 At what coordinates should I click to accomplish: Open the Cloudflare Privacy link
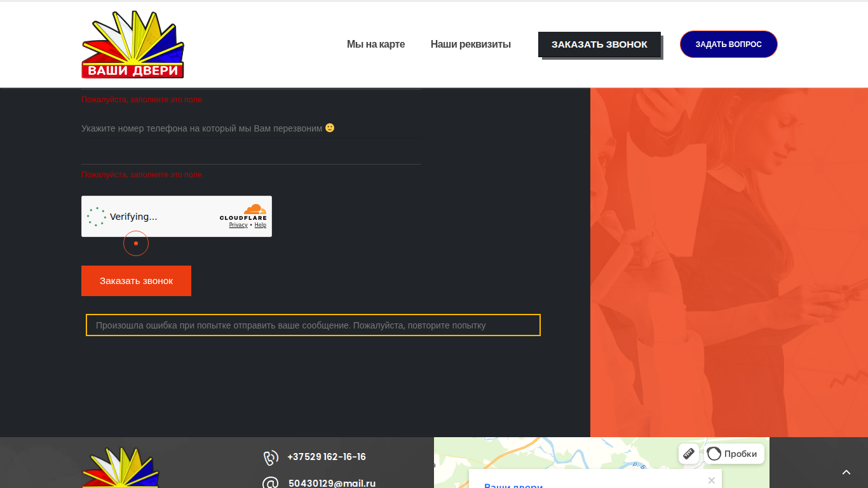pos(238,225)
